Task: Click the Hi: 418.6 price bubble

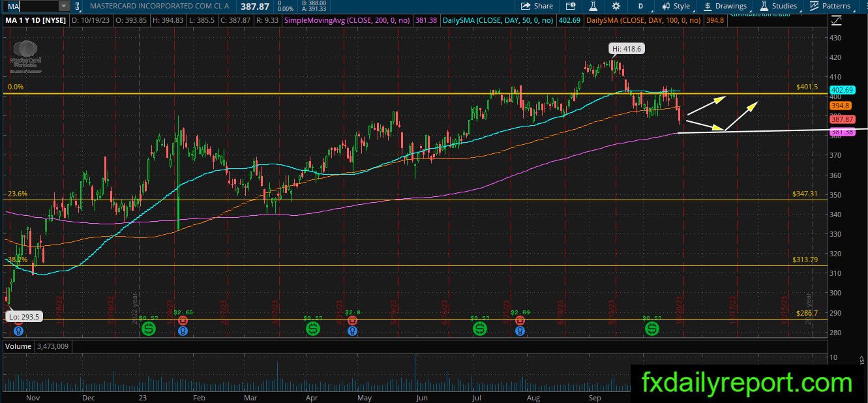Action: 626,48
